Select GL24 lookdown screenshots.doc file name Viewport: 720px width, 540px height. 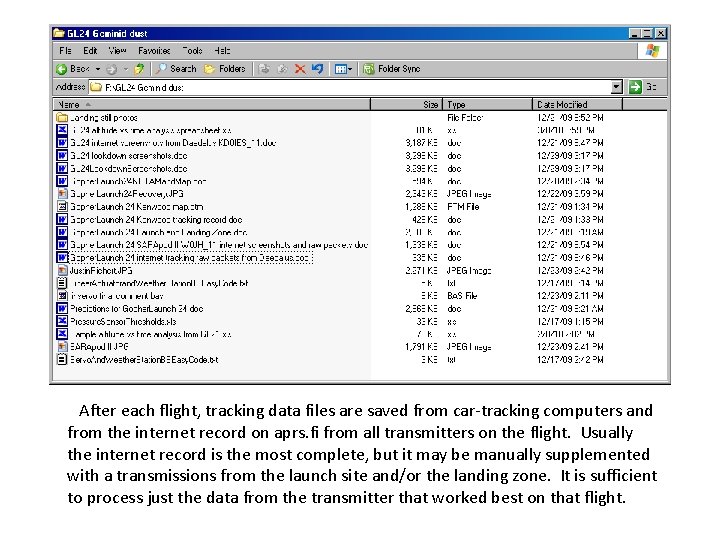[x=129, y=156]
